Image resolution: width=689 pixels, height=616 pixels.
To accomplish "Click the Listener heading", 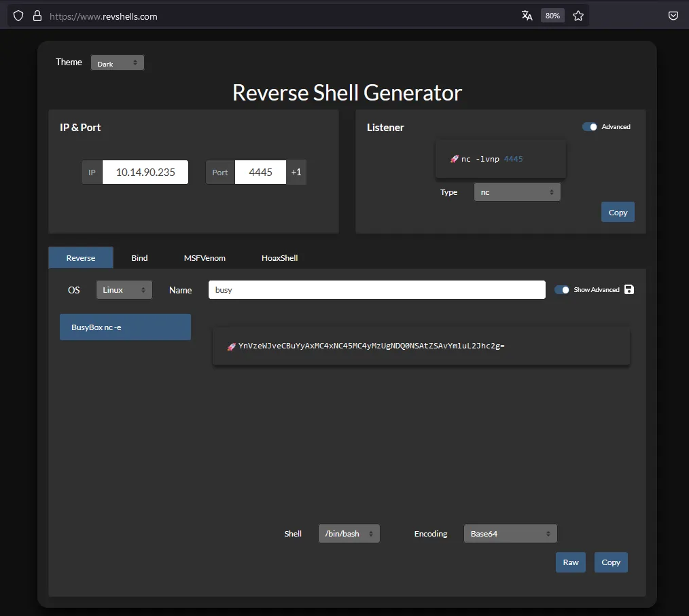I will [385, 127].
